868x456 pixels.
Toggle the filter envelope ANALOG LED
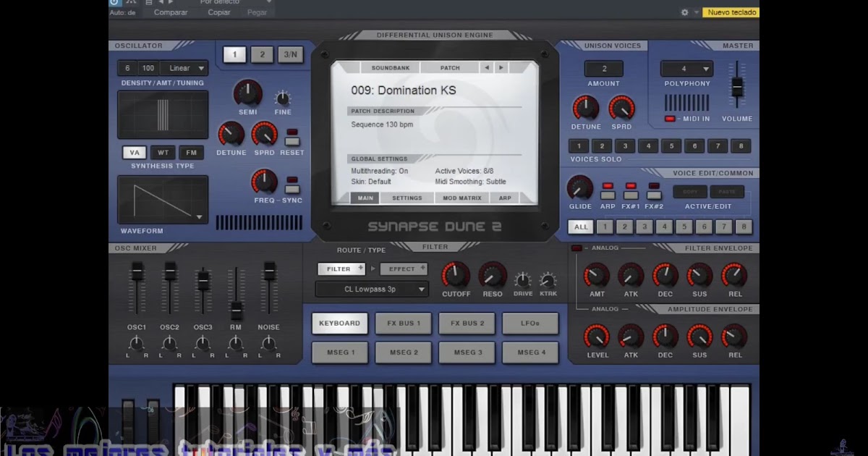coord(576,248)
